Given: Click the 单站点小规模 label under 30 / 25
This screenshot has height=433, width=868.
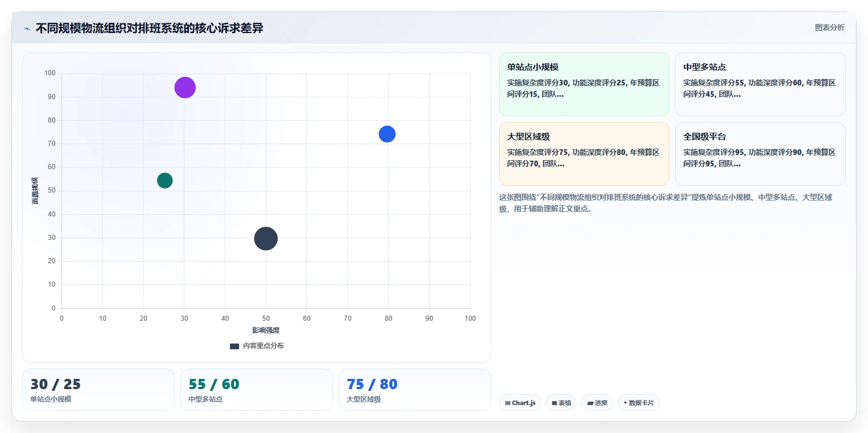Looking at the screenshot, I should (x=51, y=399).
